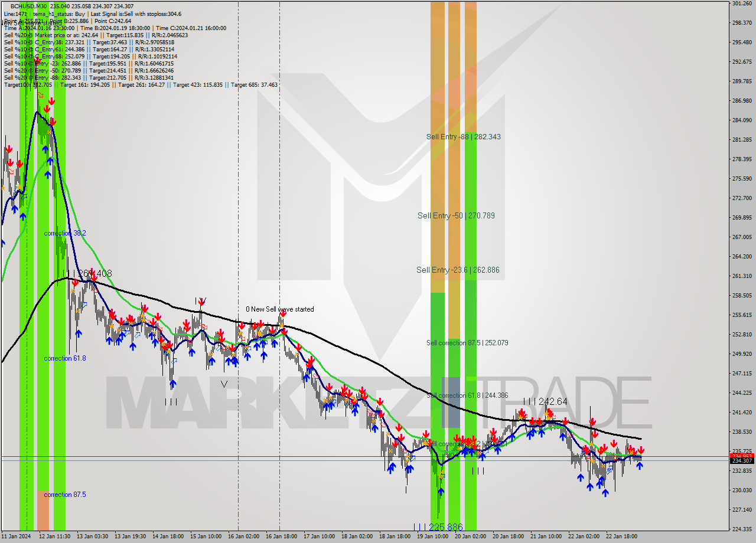Click the '11 Jan 2024' time axis label
Screen dimensions: 756x543
tap(16, 537)
